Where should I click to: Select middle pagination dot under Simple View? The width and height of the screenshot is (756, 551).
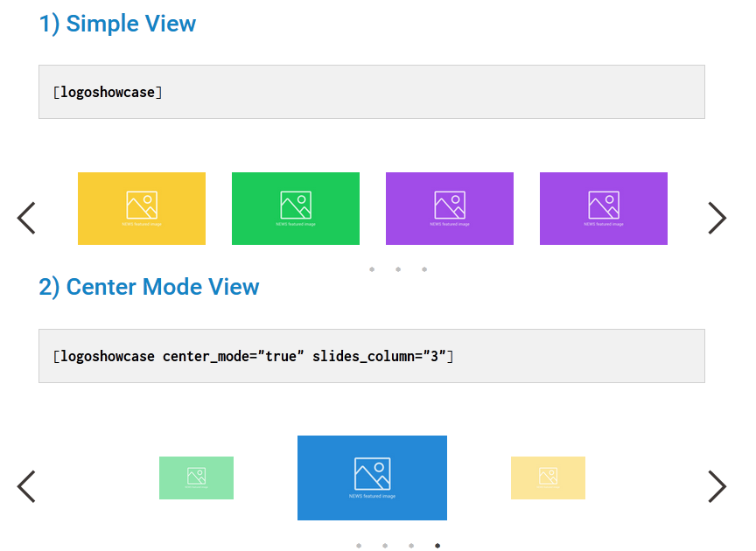[x=398, y=269]
